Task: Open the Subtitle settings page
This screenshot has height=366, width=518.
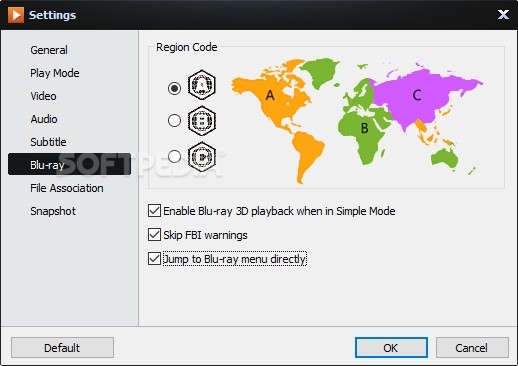Action: [48, 142]
